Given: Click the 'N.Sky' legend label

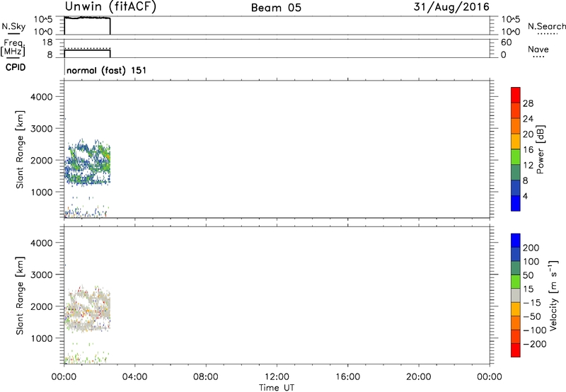Looking at the screenshot, I should pos(13,26).
